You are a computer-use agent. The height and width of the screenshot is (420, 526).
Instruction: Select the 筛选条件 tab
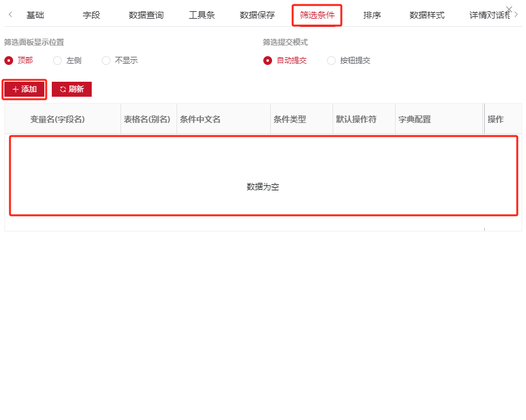(x=317, y=15)
